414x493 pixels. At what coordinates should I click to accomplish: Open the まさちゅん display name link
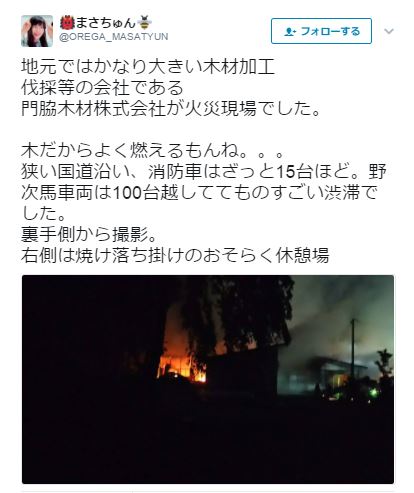pos(106,23)
